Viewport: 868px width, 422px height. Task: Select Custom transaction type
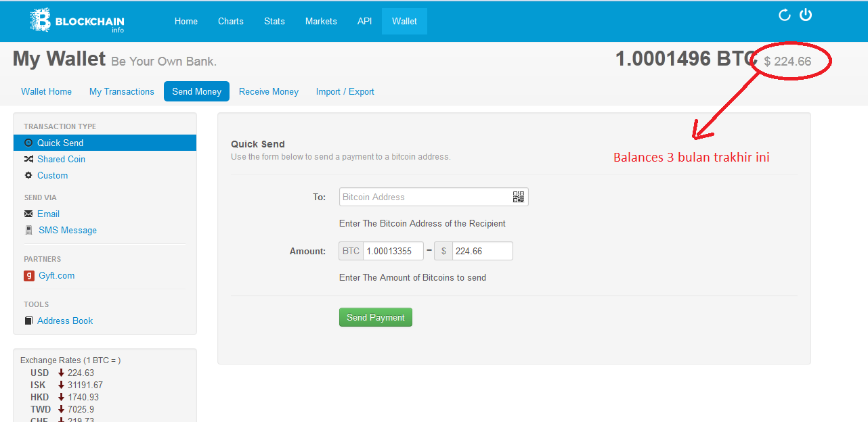pos(52,175)
